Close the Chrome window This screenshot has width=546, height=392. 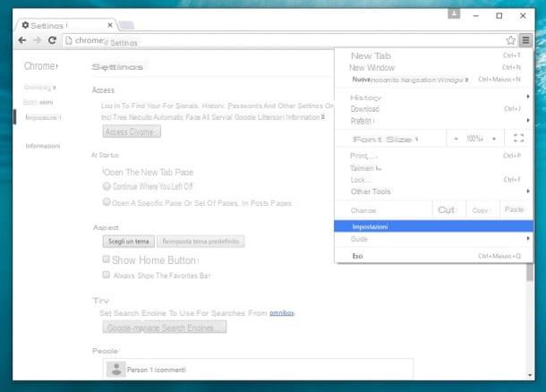(523, 16)
